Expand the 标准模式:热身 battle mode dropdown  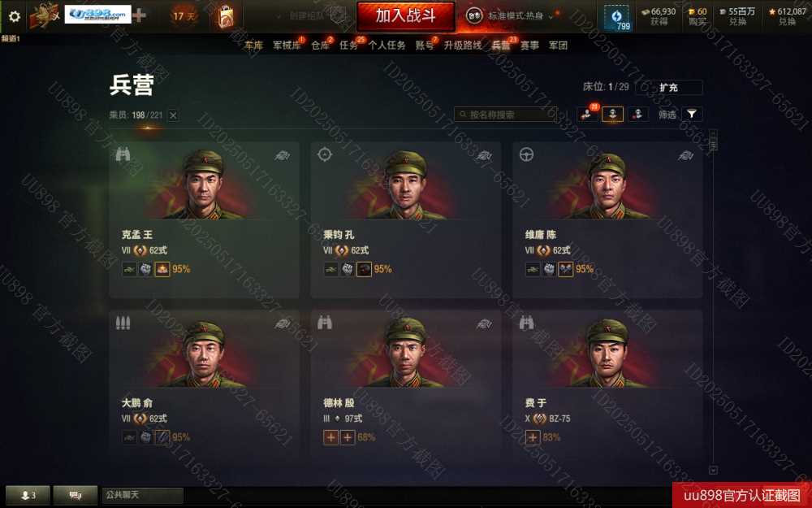(518, 16)
